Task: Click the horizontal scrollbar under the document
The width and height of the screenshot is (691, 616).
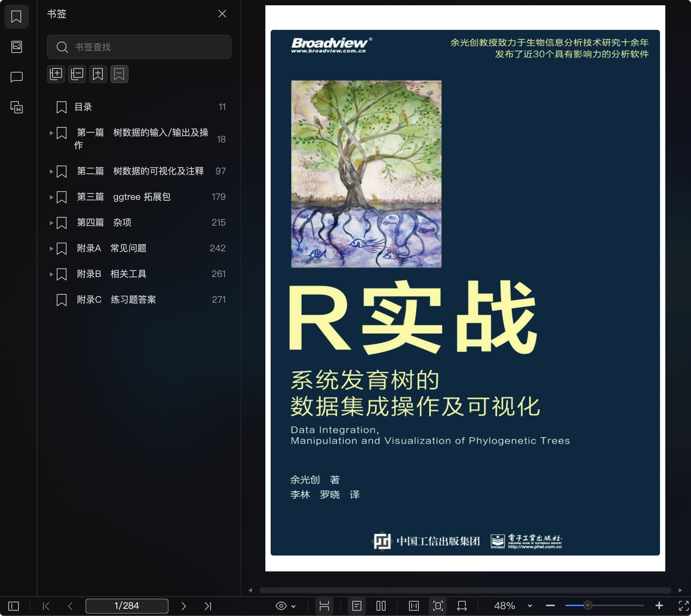Action: pos(465,590)
